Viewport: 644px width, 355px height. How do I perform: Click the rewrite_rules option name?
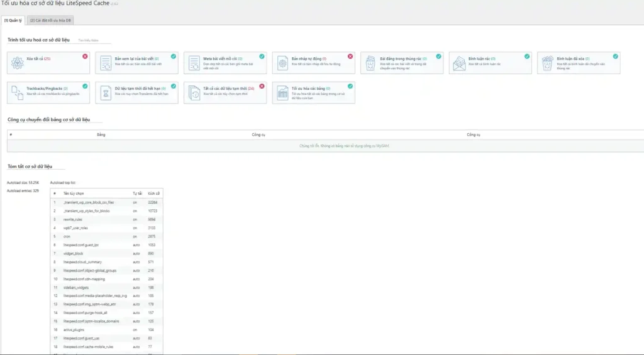(x=73, y=219)
